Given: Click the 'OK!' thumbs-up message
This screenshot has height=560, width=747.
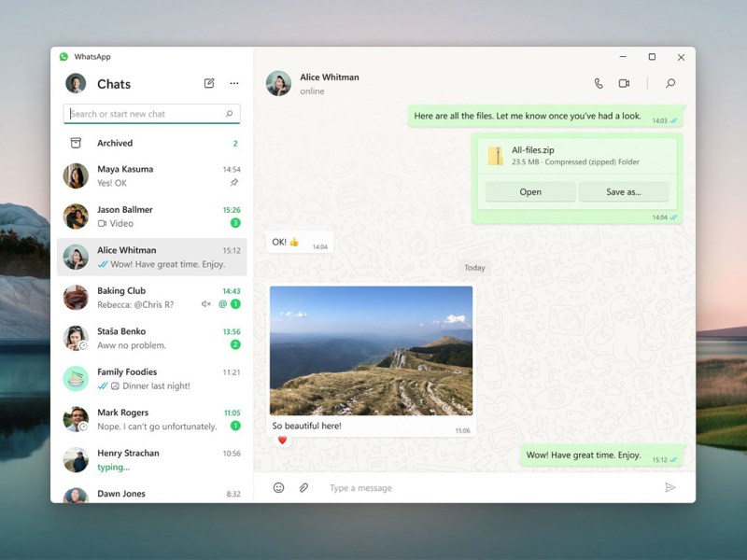Looking at the screenshot, I should coord(300,243).
